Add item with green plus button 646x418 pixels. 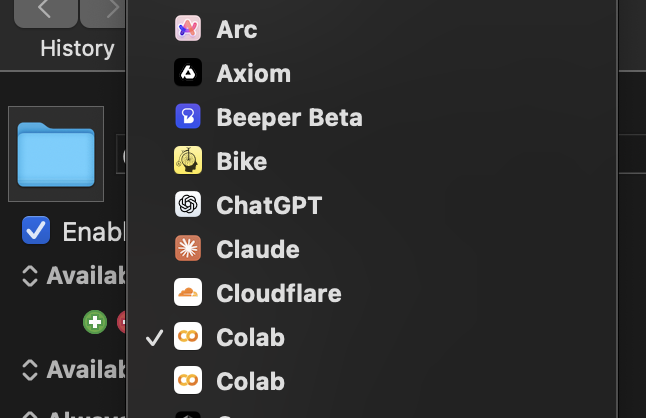[95, 322]
